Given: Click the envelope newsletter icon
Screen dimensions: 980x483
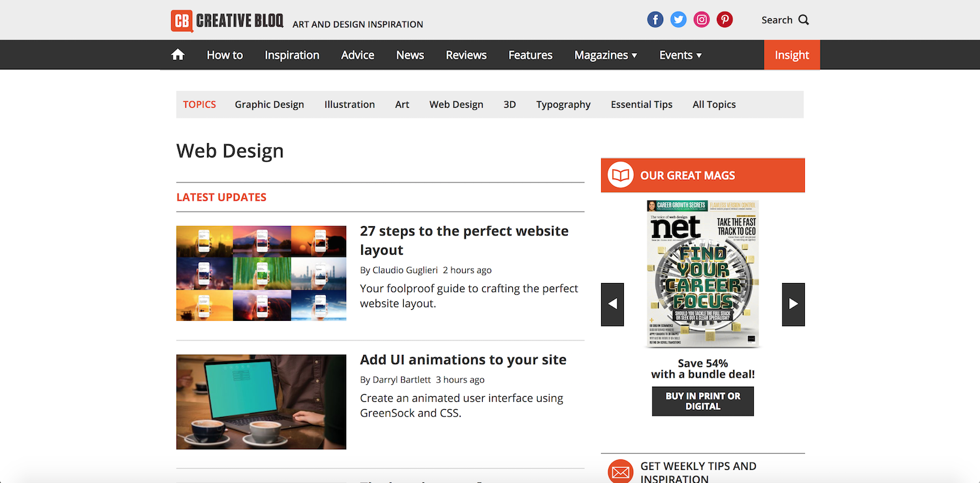Looking at the screenshot, I should click(621, 472).
